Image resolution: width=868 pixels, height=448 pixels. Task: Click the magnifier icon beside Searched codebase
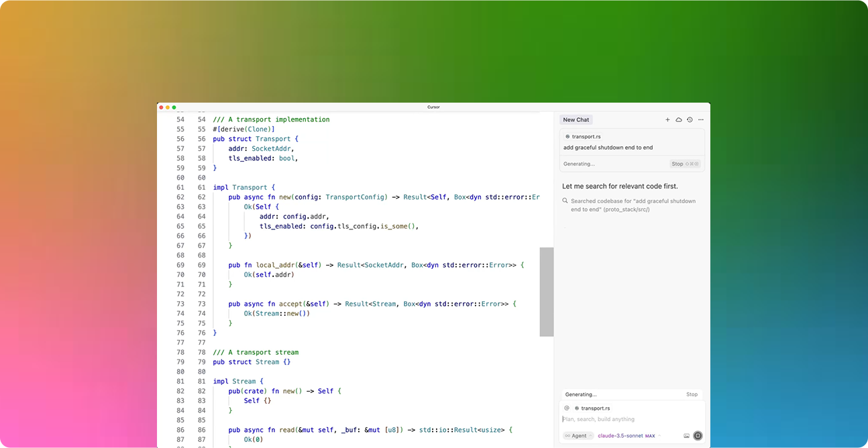pos(565,201)
